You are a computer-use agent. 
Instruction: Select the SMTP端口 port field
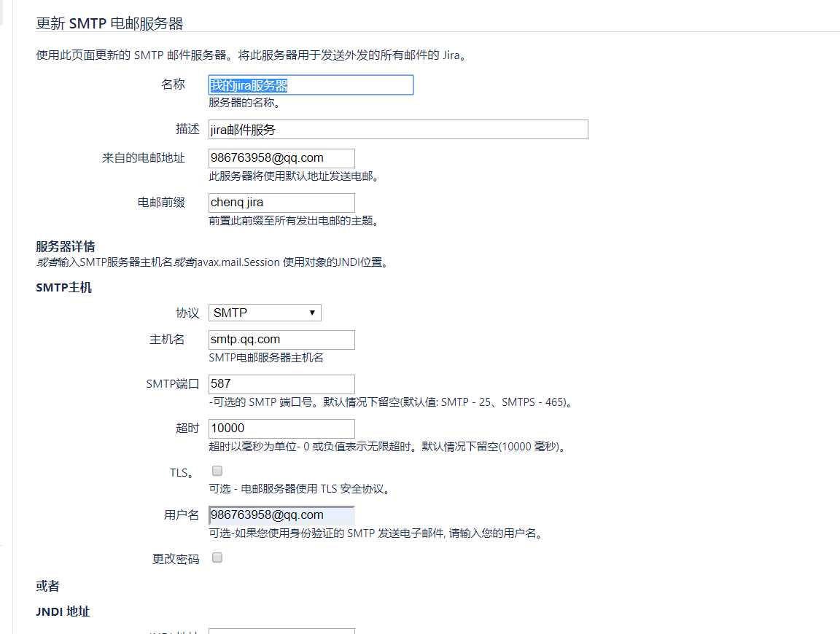click(281, 384)
